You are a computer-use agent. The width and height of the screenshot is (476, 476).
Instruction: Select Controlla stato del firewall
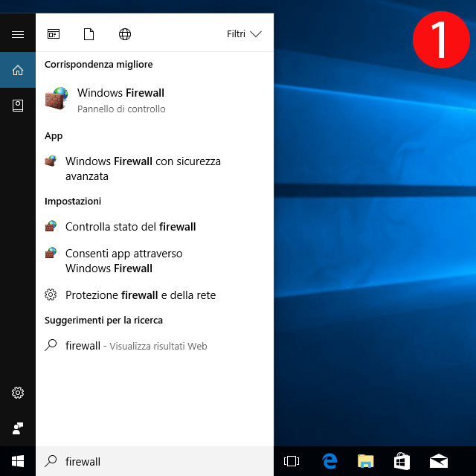coord(130,227)
